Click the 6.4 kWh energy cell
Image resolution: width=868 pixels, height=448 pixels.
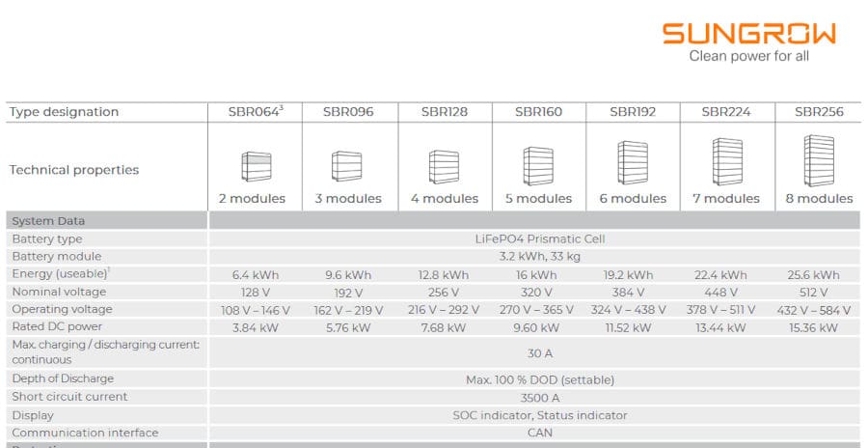point(256,275)
